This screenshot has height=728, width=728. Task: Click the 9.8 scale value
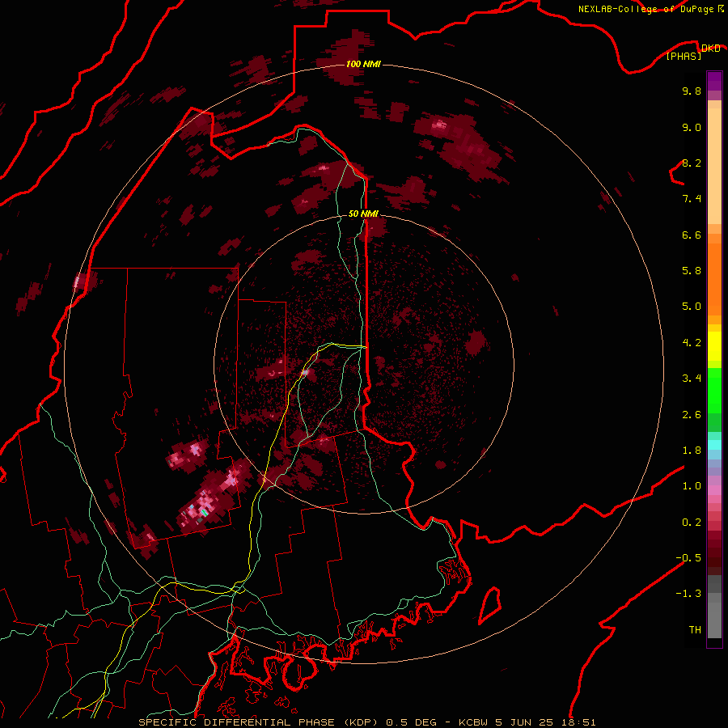click(x=692, y=91)
